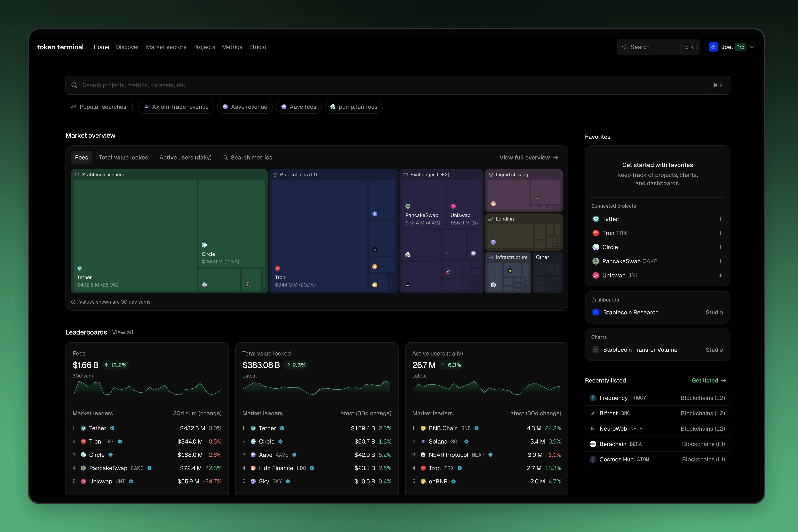Open Frequency FRQCY in Recently listed
The height and width of the screenshot is (532, 798).
click(x=658, y=398)
